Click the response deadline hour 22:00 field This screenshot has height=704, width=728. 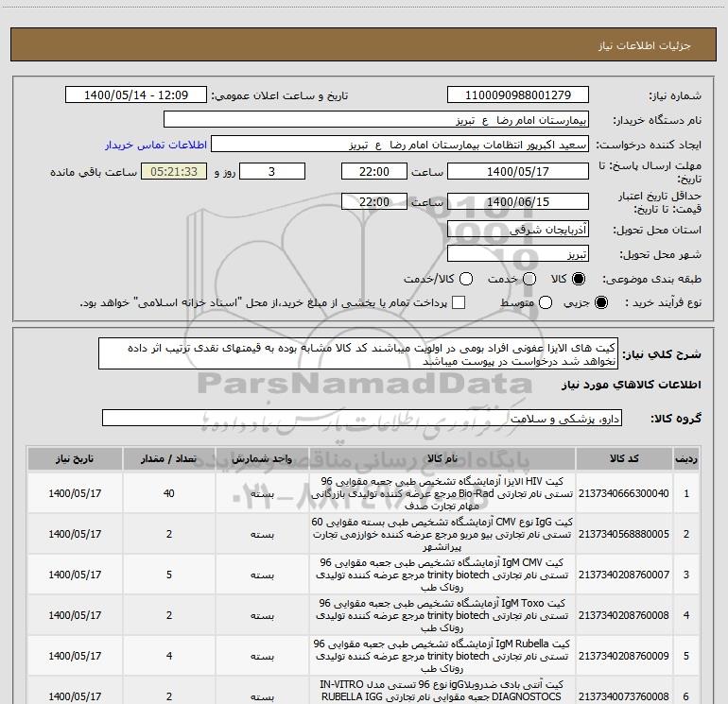coord(374,171)
